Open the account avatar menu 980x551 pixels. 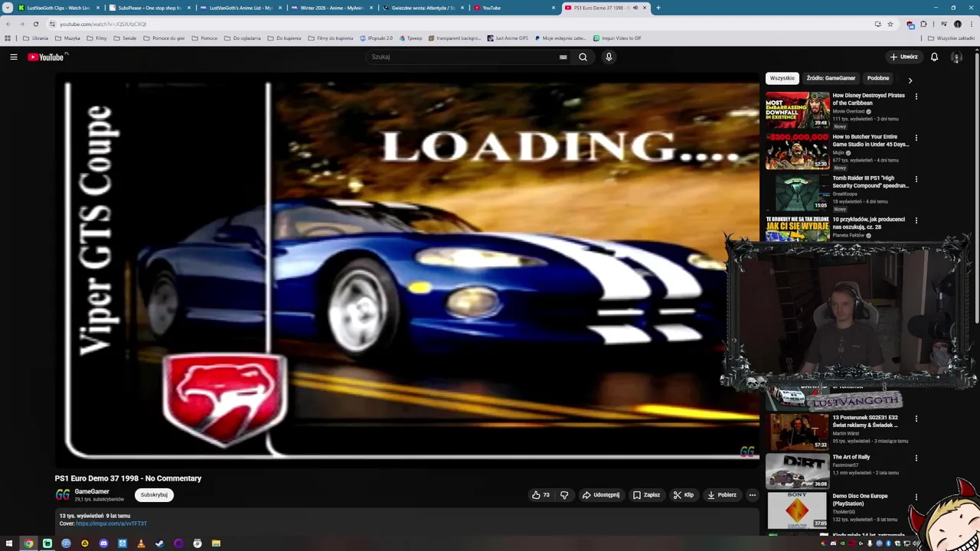click(956, 57)
